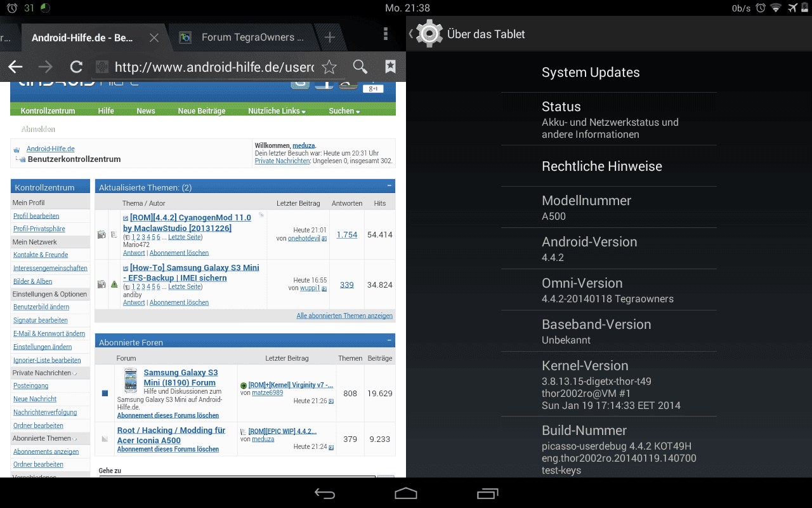Click the Android-Hilfe.de breadcrumb icon

[x=16, y=149]
